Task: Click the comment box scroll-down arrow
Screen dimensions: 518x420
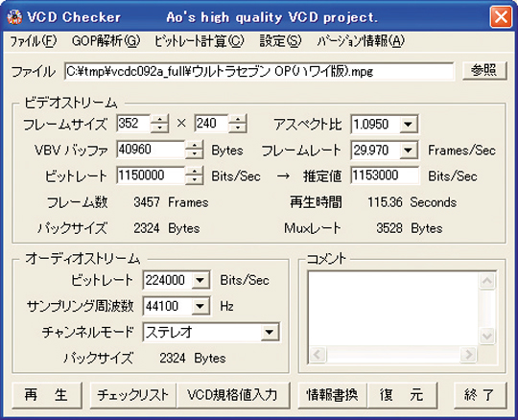Action: [487, 337]
